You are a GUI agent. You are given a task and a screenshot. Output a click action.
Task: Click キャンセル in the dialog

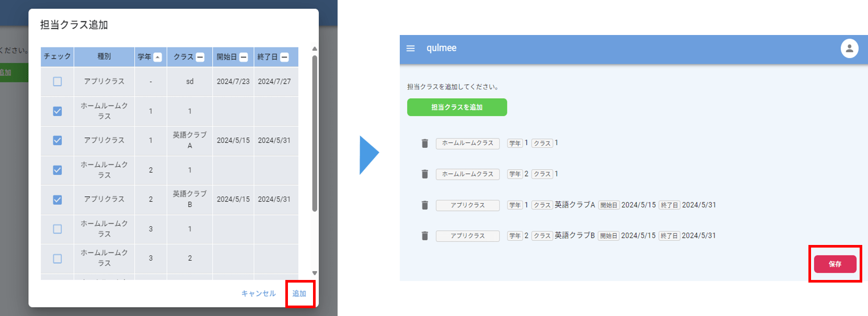258,294
